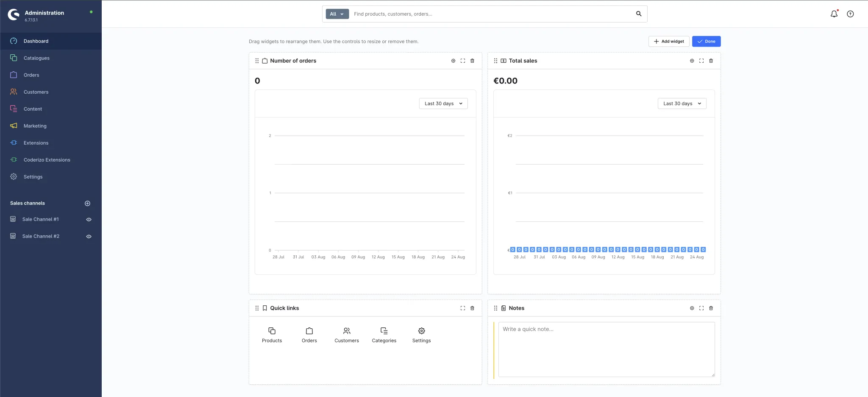Delete the Total sales widget
This screenshot has width=868, height=397.
pos(711,61)
